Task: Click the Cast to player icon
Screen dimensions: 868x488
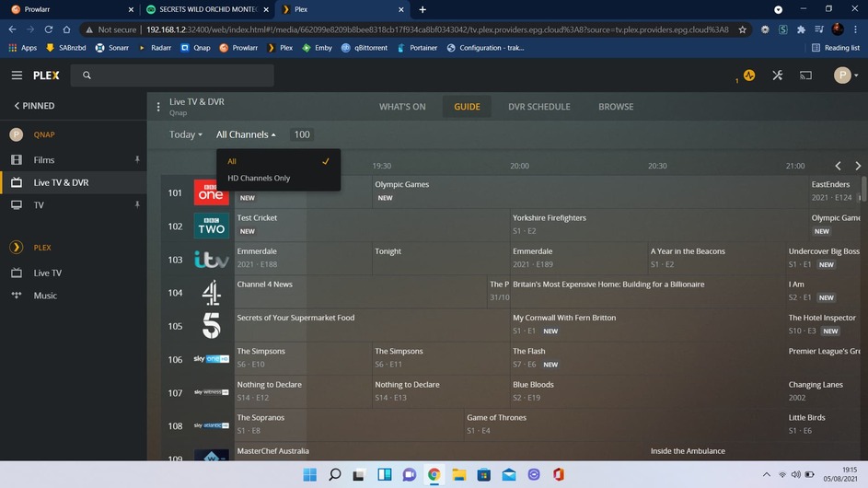Action: click(805, 76)
